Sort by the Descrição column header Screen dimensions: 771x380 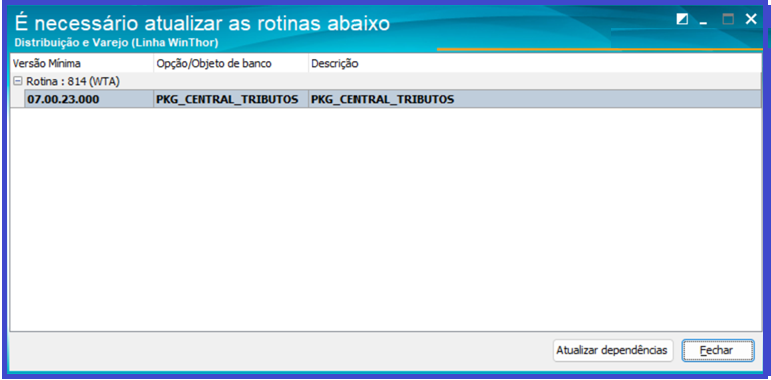click(x=534, y=63)
